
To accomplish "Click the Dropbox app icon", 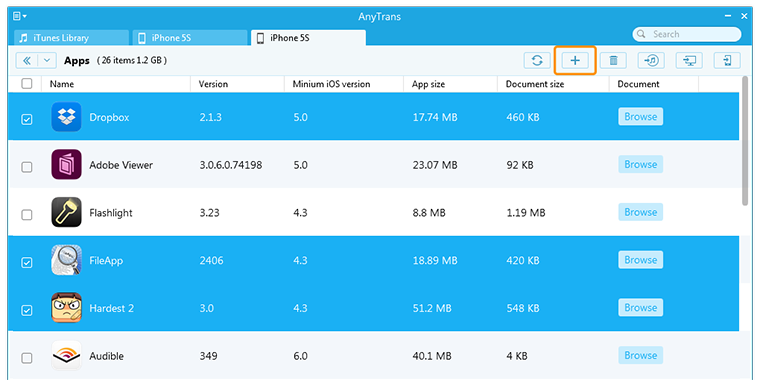I will [x=66, y=117].
